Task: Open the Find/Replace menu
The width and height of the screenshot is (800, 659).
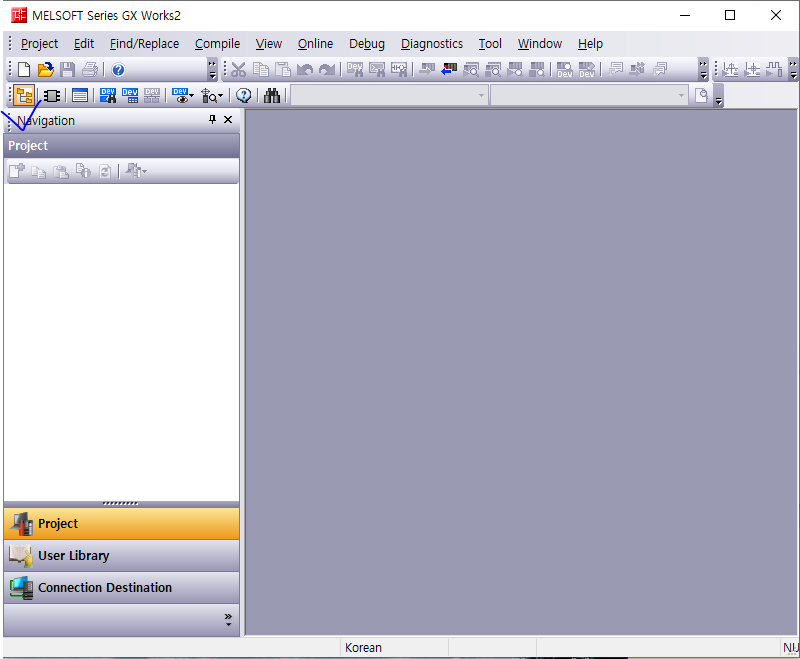Action: [144, 44]
